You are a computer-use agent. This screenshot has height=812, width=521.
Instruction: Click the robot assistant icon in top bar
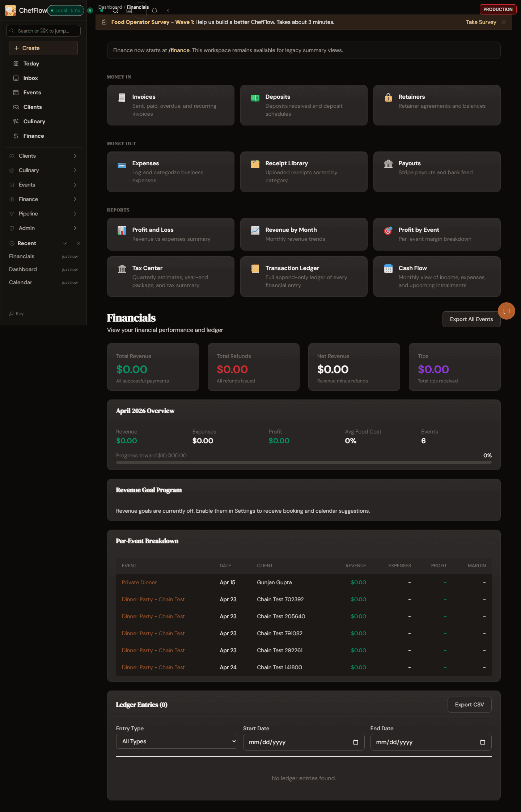click(x=129, y=10)
